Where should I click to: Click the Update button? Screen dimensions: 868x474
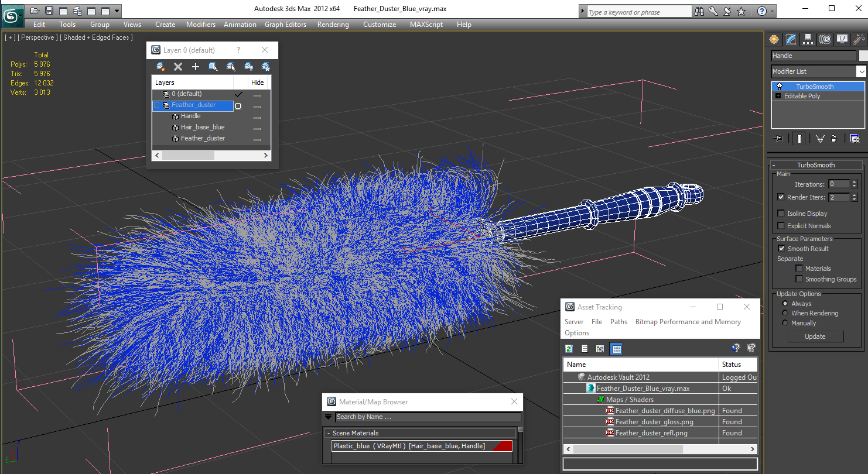coord(815,336)
